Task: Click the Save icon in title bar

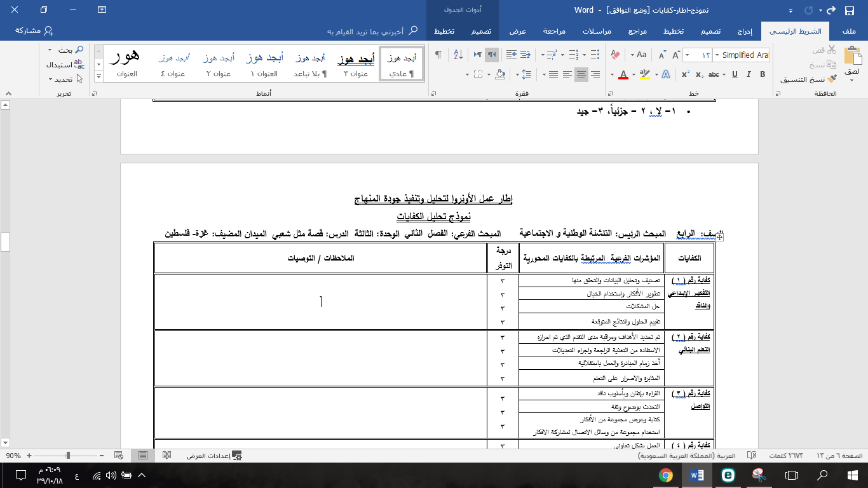Action: [x=849, y=10]
